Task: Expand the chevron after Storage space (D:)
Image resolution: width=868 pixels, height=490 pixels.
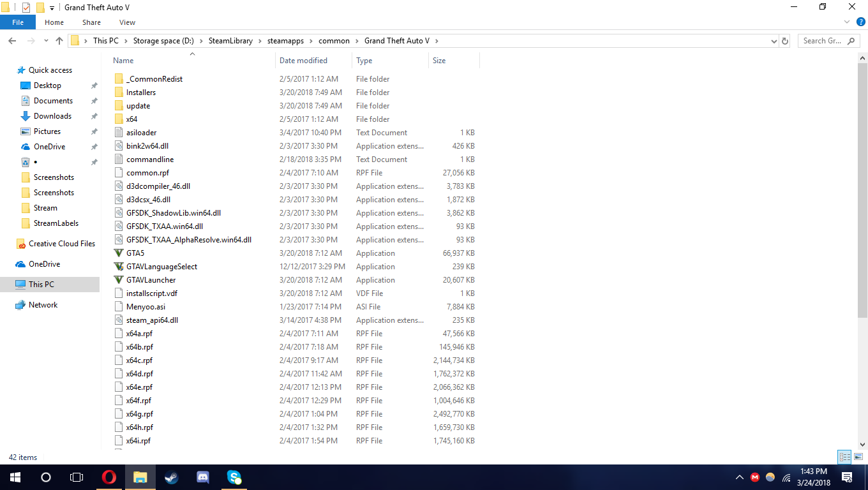Action: (x=200, y=41)
